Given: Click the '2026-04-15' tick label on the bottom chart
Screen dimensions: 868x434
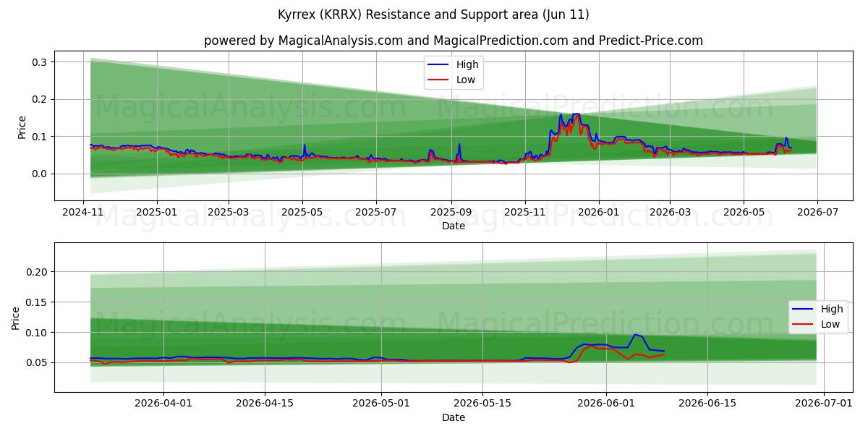Looking at the screenshot, I should coord(265,404).
